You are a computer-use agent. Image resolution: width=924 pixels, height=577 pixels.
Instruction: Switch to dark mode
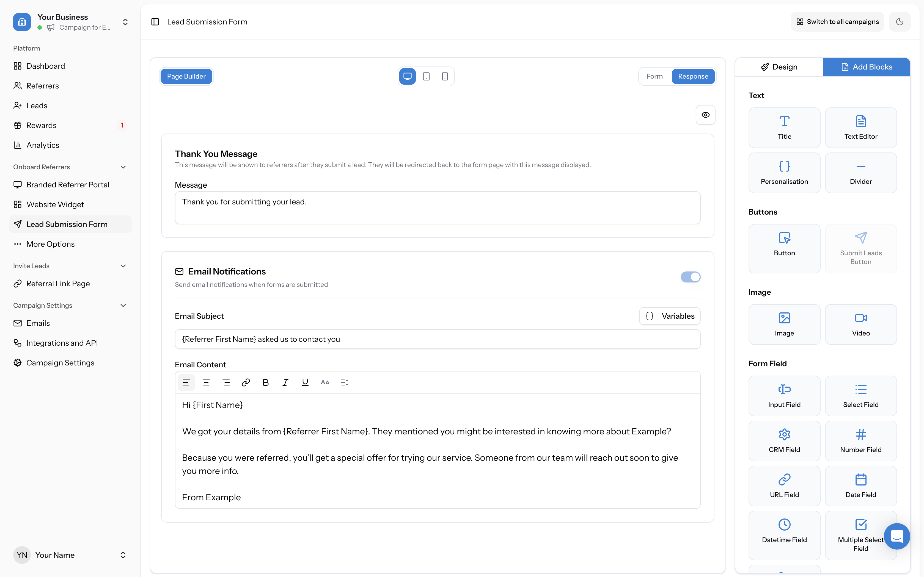click(x=900, y=22)
